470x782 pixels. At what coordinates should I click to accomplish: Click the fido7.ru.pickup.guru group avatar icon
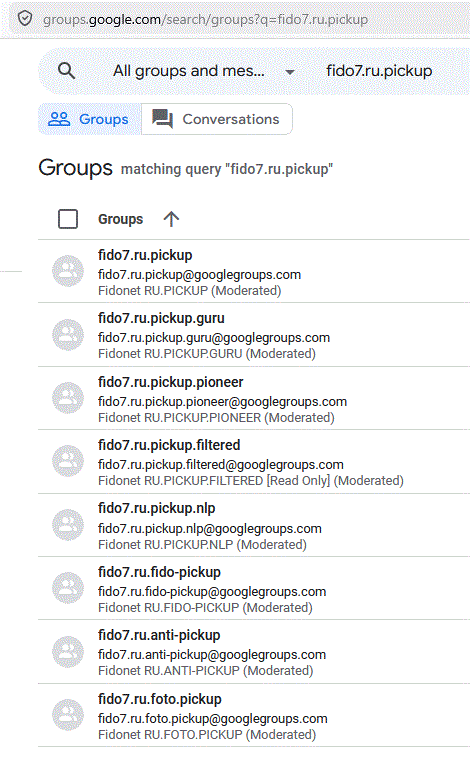(68, 335)
